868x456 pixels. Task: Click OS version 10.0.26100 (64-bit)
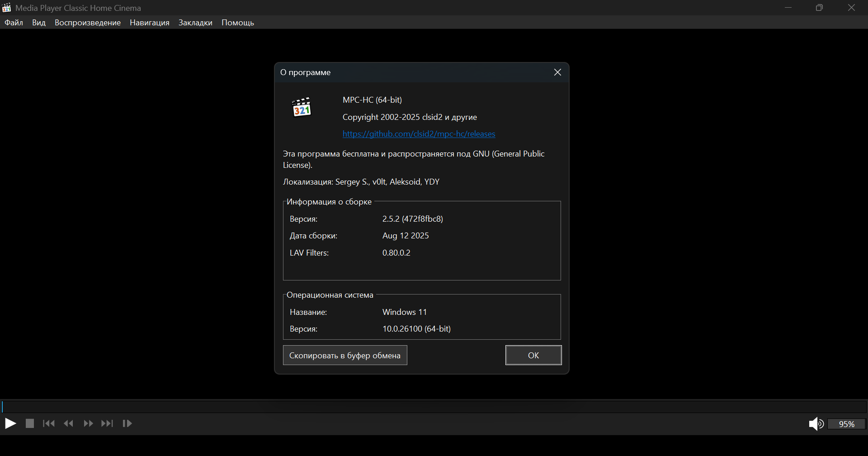tap(417, 329)
